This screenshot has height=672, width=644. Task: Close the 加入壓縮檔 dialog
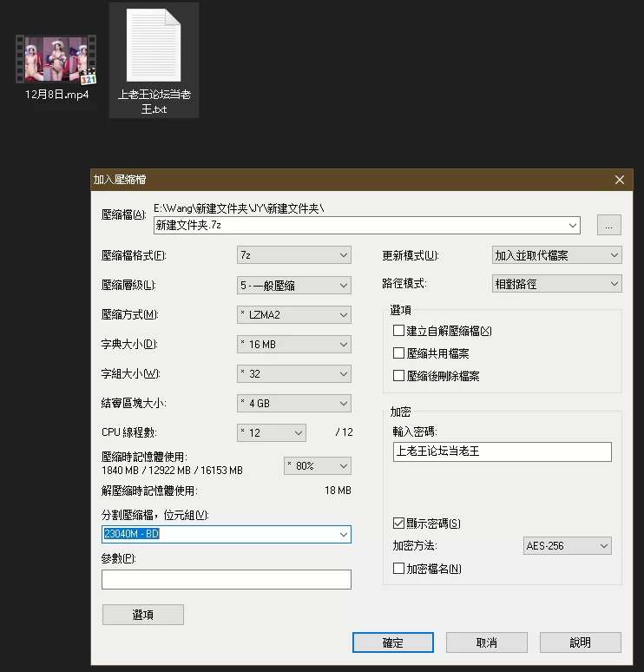[x=619, y=180]
